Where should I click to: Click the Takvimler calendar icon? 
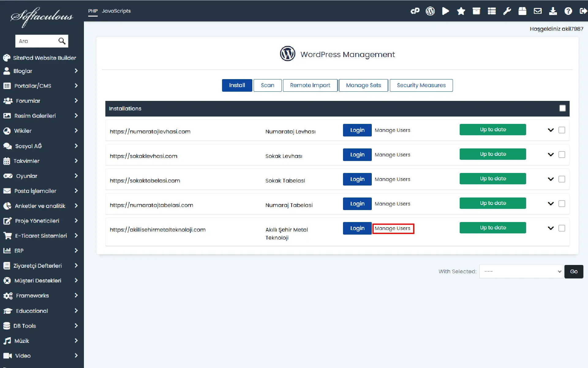coord(7,161)
